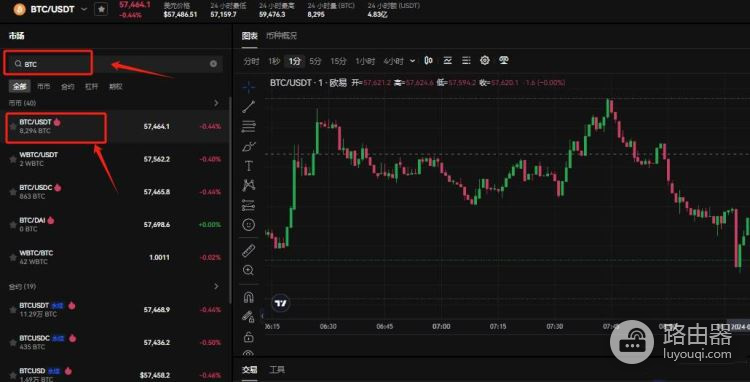
Task: Click the market list vertical scrollbar
Action: pos(232,201)
